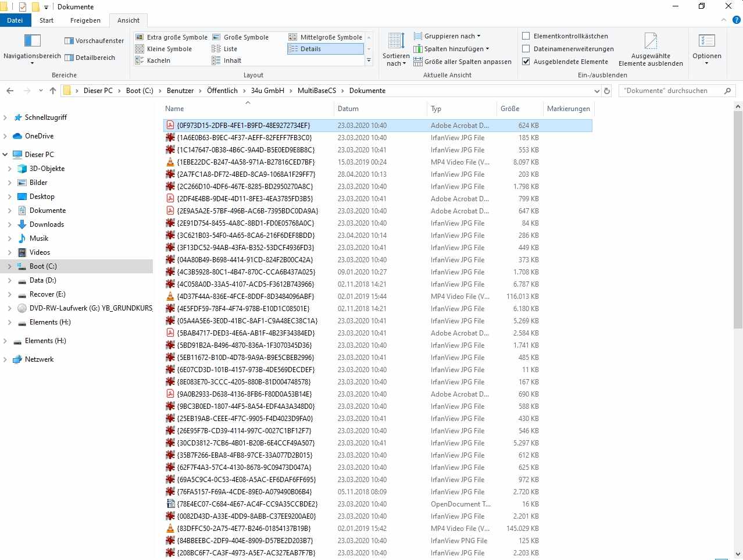Select Große Symbole layout
The width and height of the screenshot is (743, 560).
tap(240, 37)
